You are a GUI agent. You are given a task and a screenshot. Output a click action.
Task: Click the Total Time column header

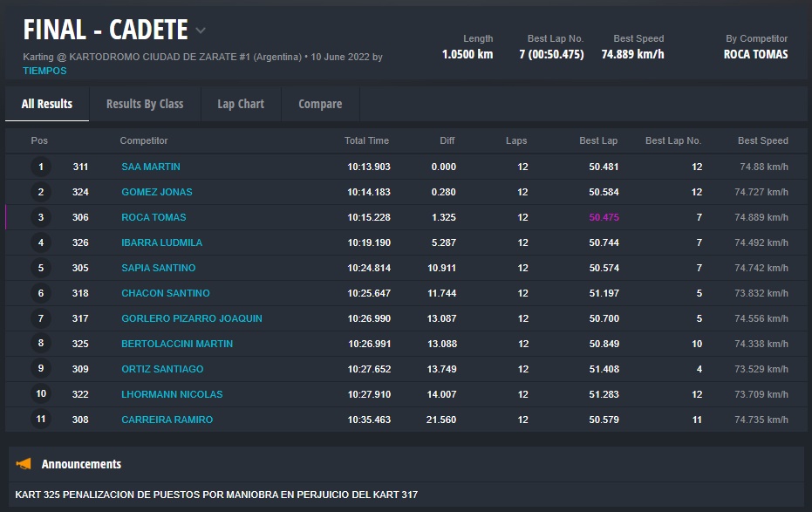(366, 140)
